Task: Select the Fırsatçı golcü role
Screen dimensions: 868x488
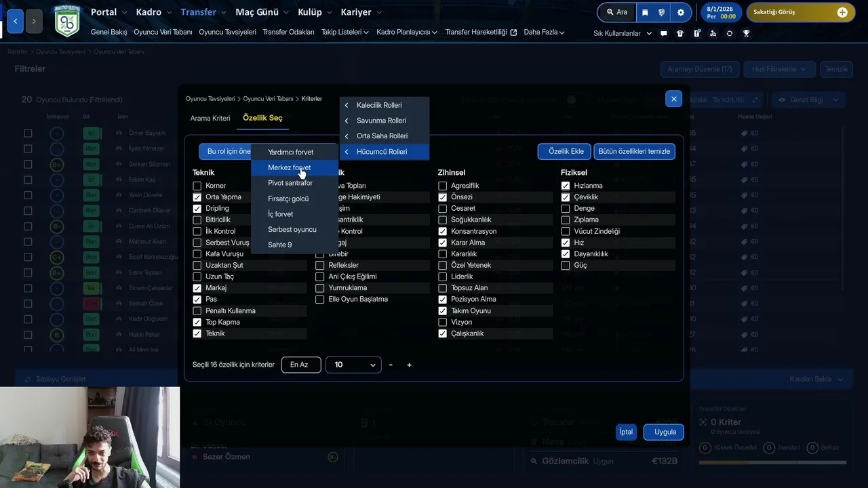Action: pos(294,199)
